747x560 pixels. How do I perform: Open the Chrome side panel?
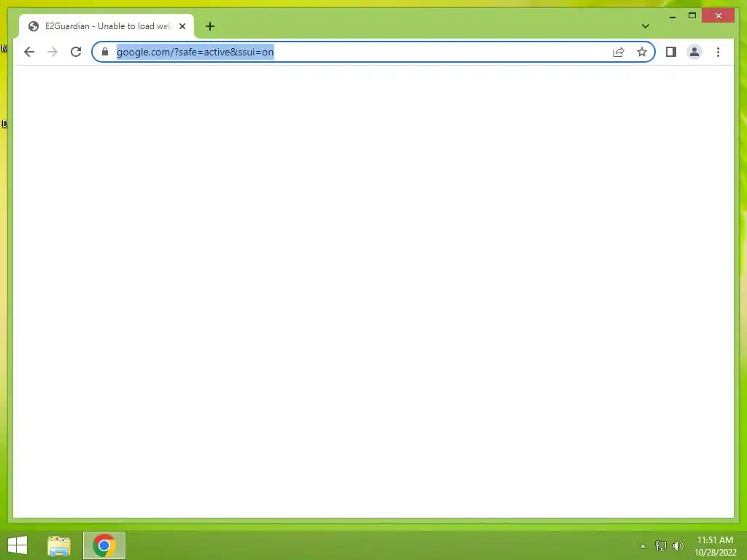(x=671, y=52)
